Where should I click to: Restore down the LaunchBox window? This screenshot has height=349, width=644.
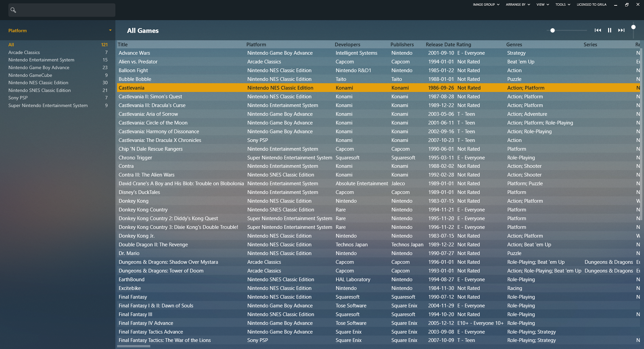tap(627, 5)
